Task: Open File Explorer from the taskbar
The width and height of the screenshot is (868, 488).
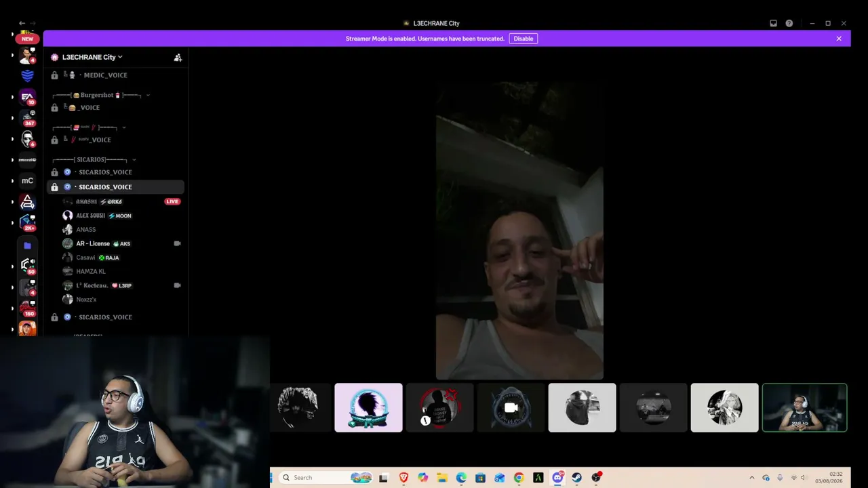Action: (442, 478)
